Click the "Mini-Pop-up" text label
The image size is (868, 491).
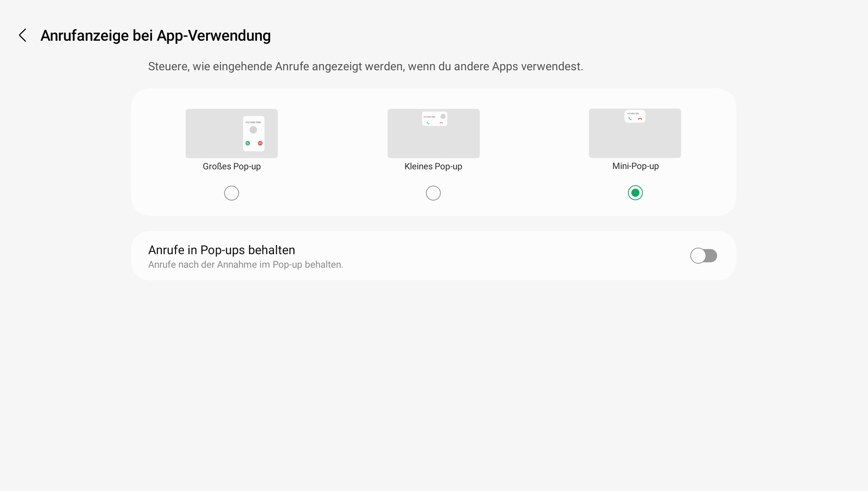click(635, 166)
